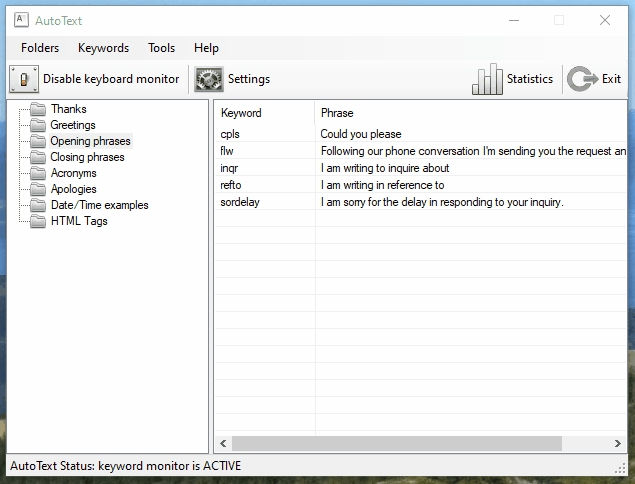Image resolution: width=635 pixels, height=484 pixels.
Task: Select the Thanks folder label
Action: (68, 109)
